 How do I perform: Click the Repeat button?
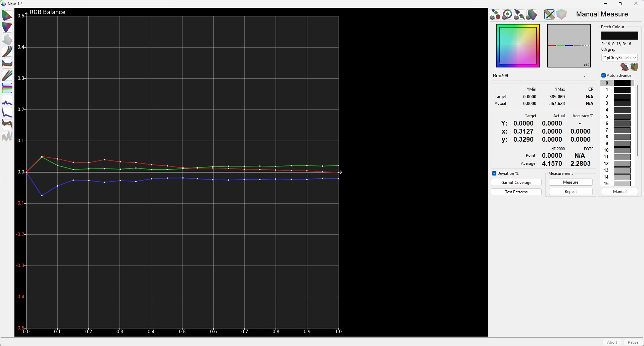click(x=571, y=192)
